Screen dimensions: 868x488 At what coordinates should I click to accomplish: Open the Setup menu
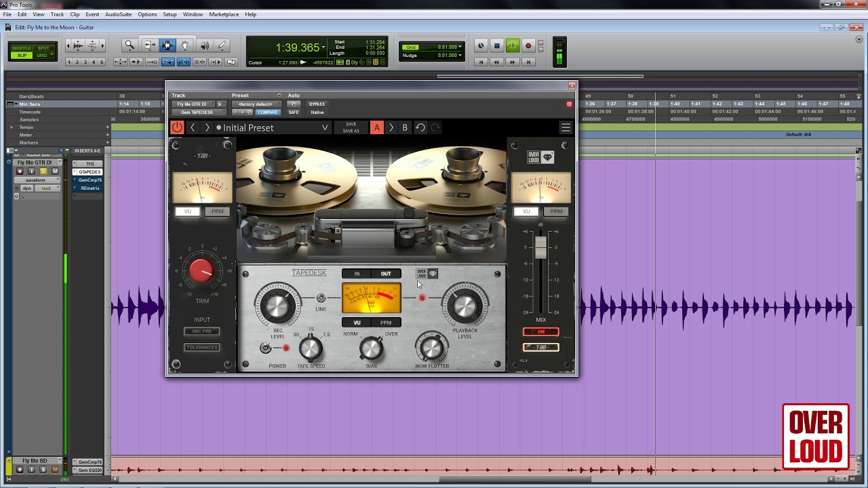click(170, 14)
